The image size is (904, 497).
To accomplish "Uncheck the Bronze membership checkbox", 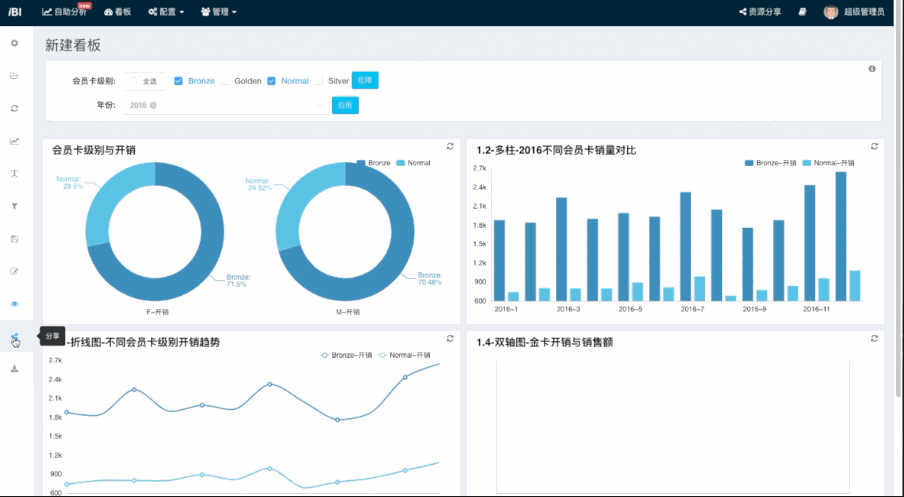I will pos(178,81).
